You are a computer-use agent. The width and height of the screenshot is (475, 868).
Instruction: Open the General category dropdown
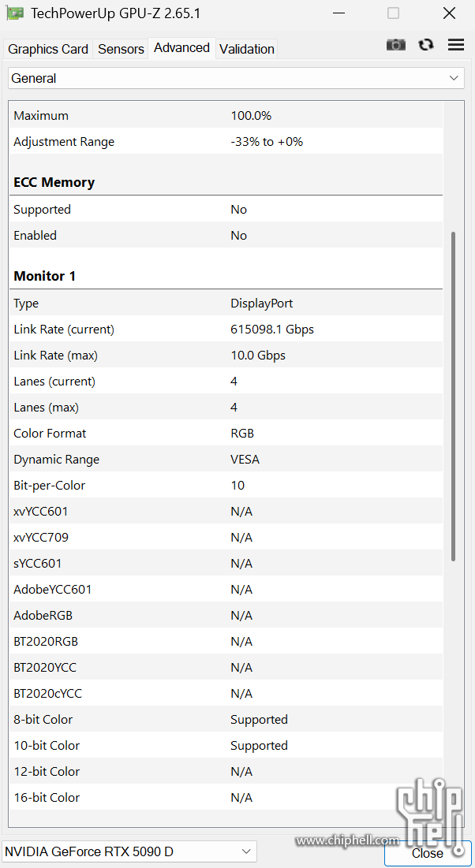coord(236,78)
